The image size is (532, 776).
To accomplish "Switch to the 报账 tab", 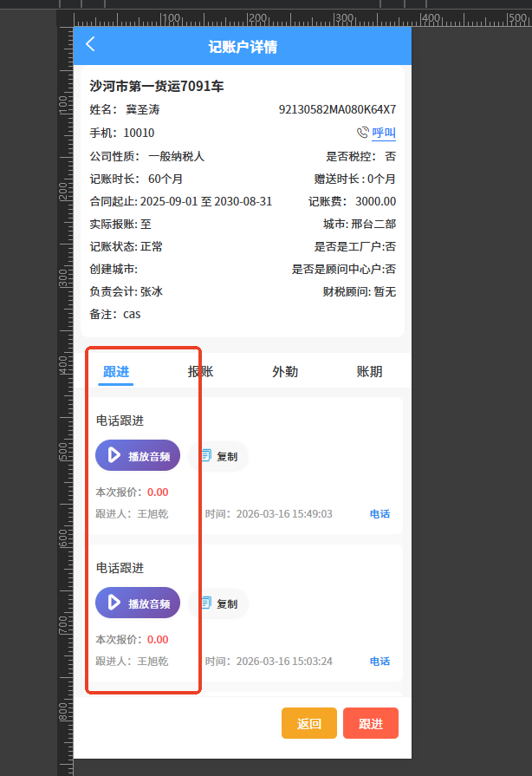I will click(x=201, y=372).
